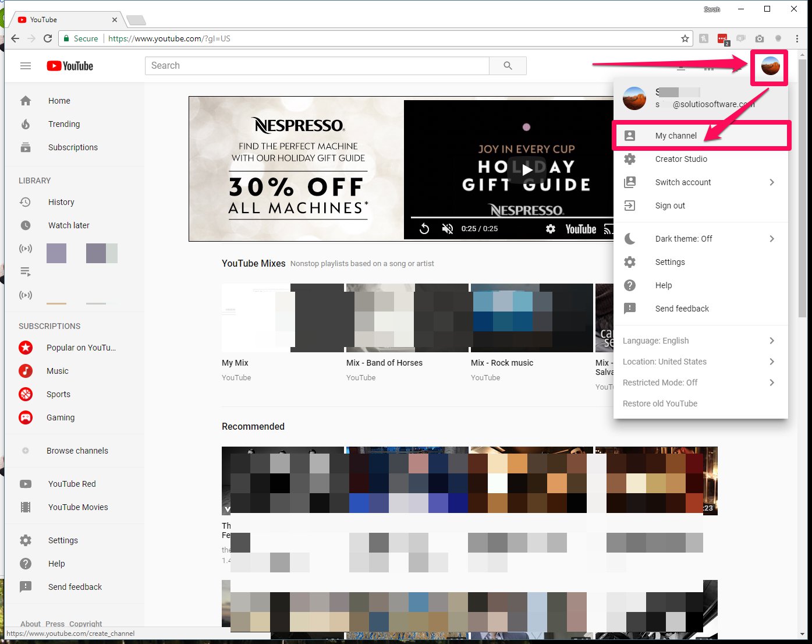
Task: Open the ad video settings gear
Action: pos(551,229)
